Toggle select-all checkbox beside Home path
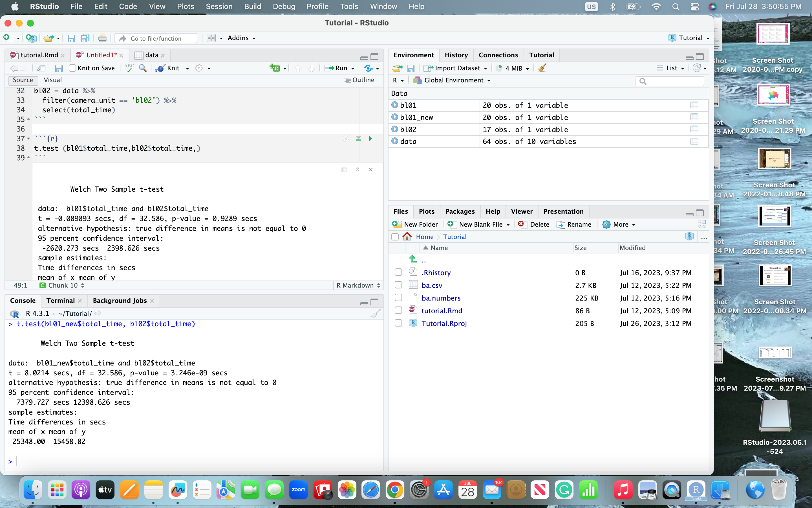Viewport: 812px width, 508px height. click(395, 237)
